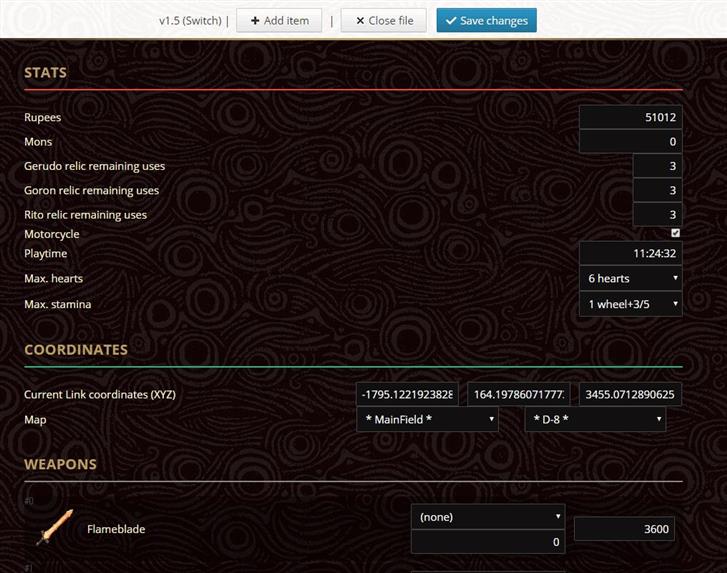The image size is (727, 573).
Task: Edit the Rupees value field
Action: pos(631,117)
